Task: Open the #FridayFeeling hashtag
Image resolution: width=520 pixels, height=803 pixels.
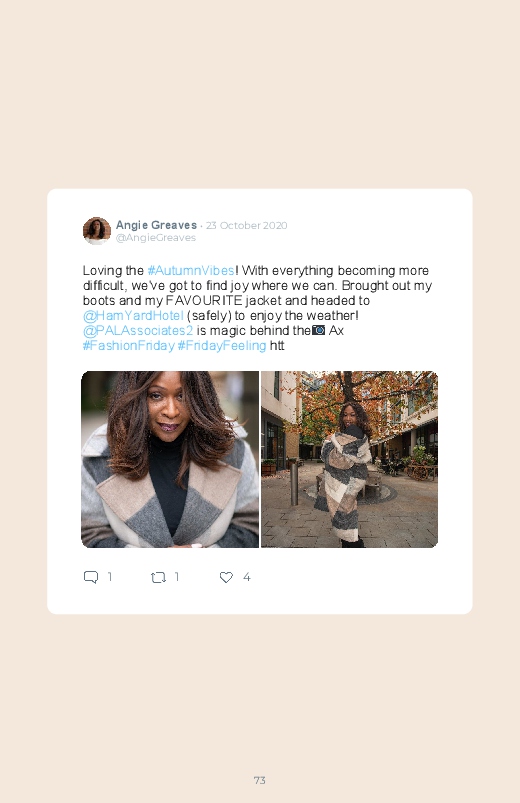Action: point(222,346)
